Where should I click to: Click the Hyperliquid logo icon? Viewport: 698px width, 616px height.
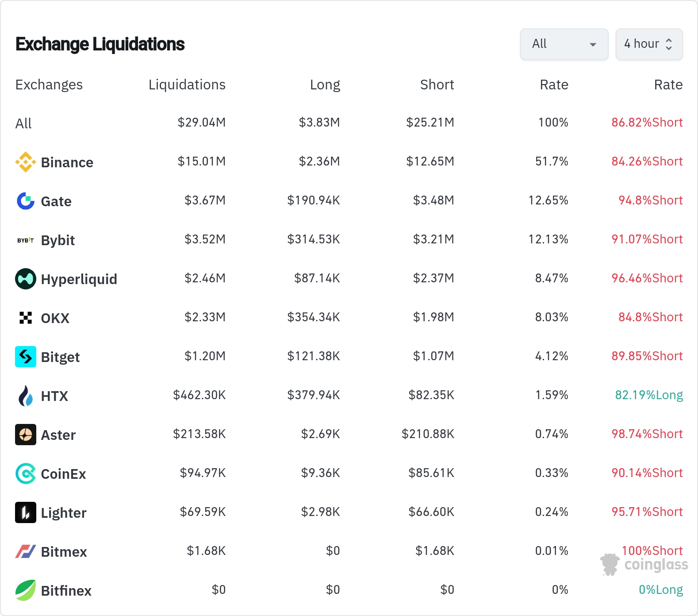pos(26,279)
